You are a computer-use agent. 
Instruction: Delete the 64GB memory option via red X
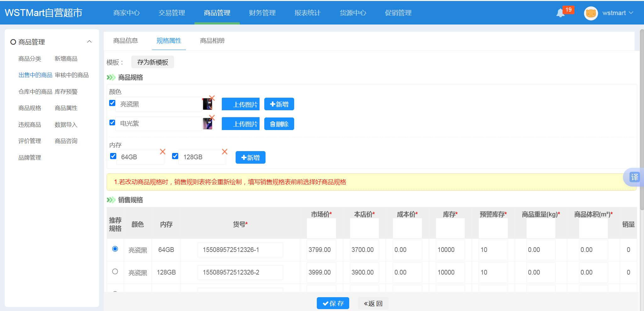(x=163, y=152)
